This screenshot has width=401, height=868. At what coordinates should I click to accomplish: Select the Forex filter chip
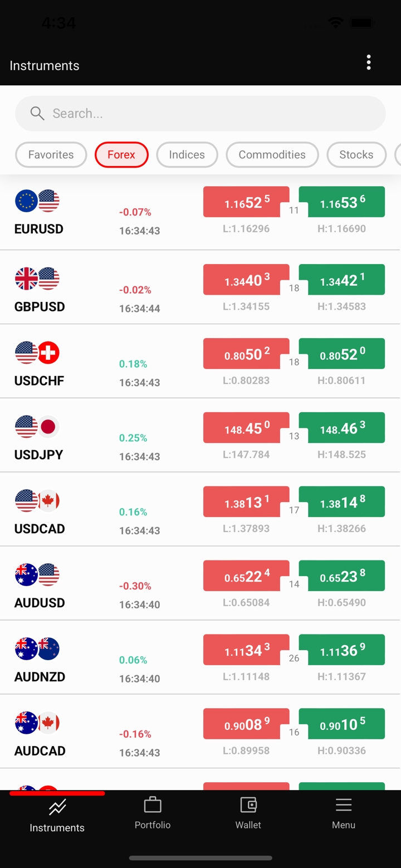[x=121, y=155]
